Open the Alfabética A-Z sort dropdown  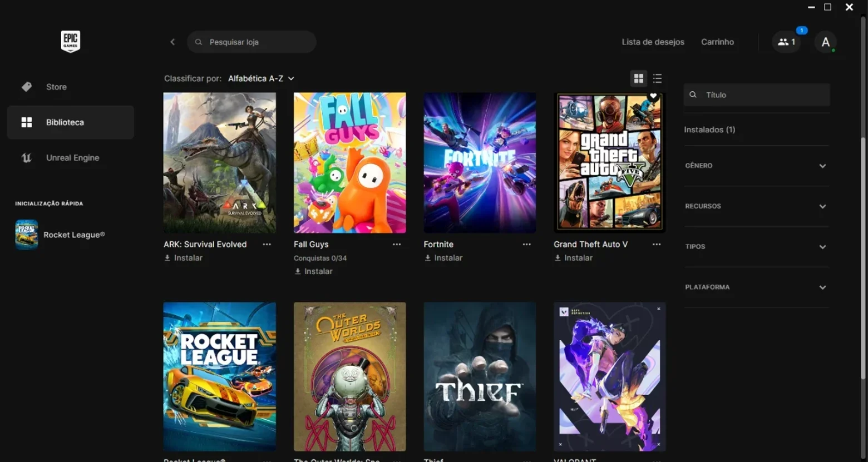tap(261, 78)
